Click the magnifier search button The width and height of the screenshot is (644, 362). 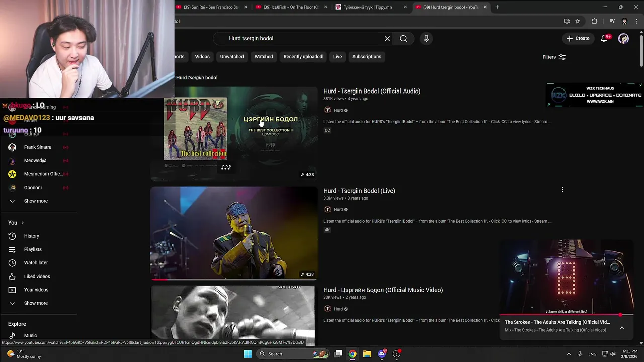pos(404,39)
